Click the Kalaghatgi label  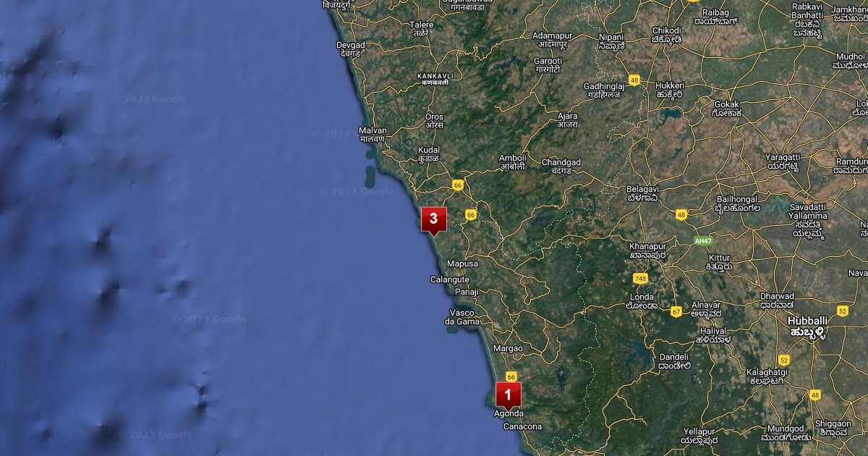(767, 376)
